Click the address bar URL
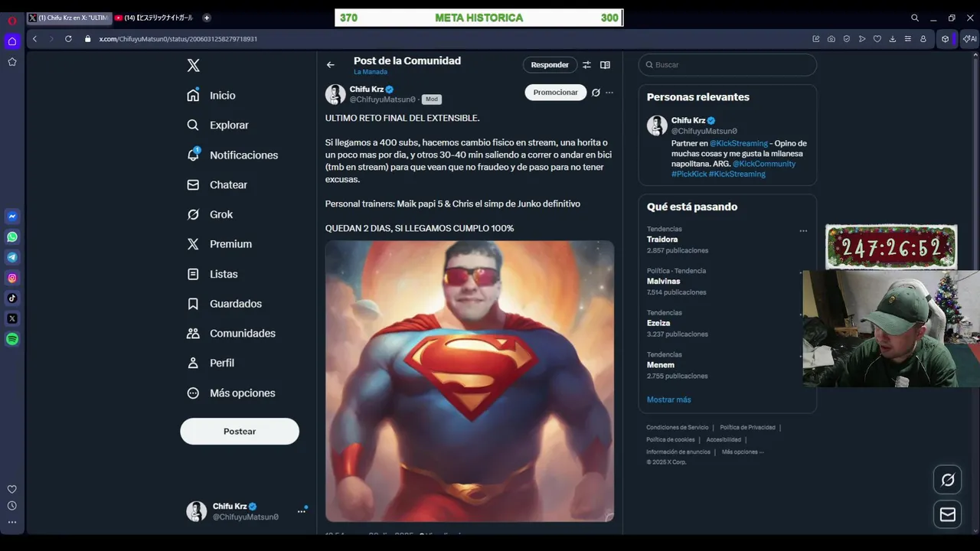 click(178, 39)
